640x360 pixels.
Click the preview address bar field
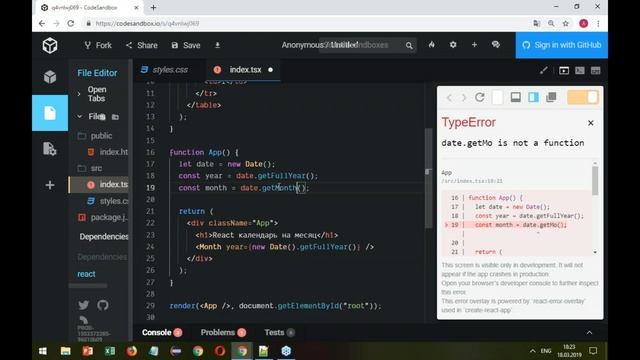[498, 97]
